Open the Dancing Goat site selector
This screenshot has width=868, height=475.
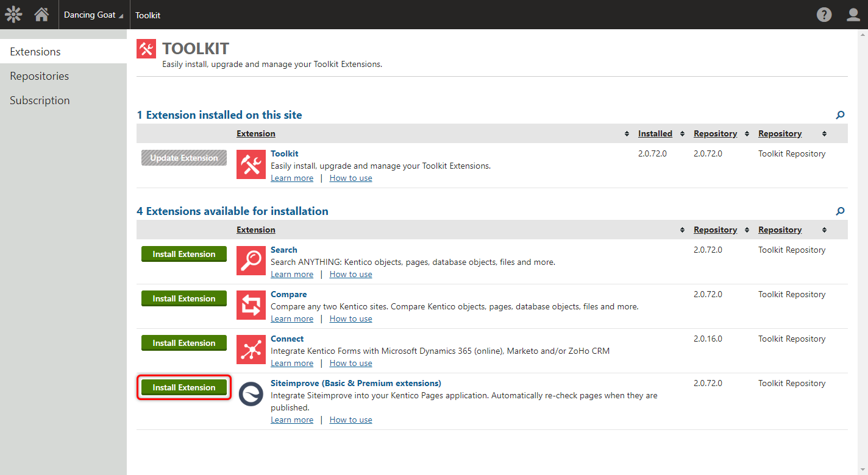[93, 15]
